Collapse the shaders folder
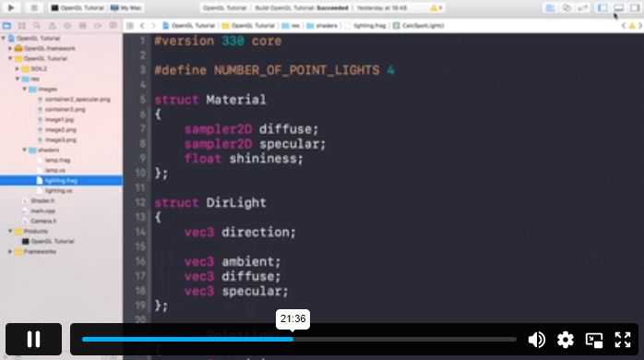 [25, 150]
